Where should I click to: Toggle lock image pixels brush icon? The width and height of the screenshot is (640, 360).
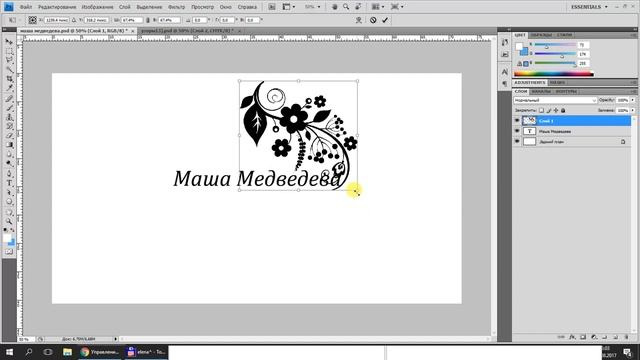pos(549,110)
